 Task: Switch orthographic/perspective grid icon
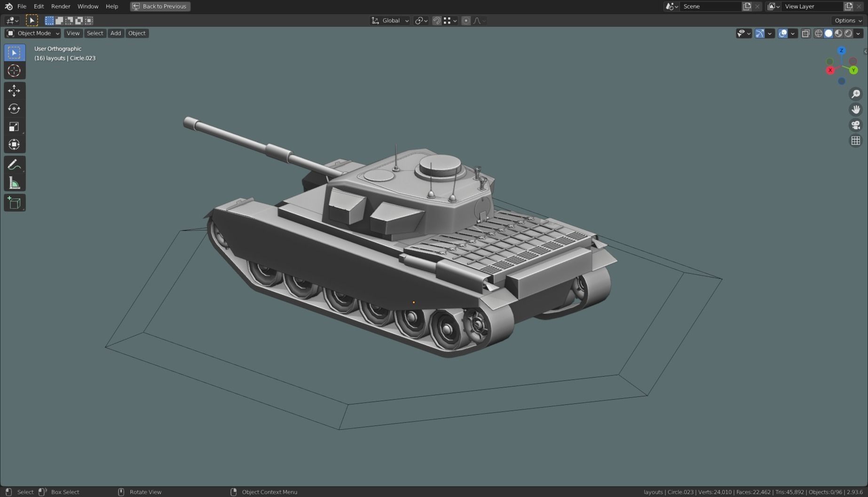coord(856,141)
